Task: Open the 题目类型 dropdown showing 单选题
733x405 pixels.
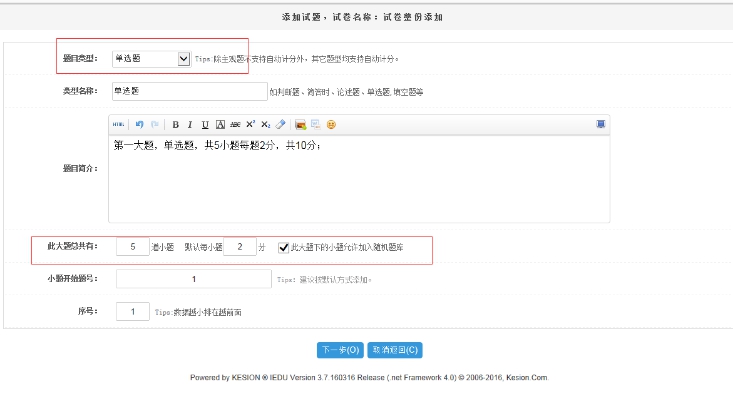Action: pyautogui.click(x=150, y=59)
